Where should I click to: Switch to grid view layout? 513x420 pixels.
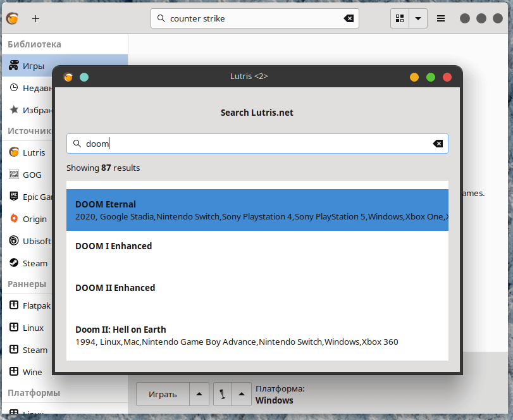click(400, 18)
